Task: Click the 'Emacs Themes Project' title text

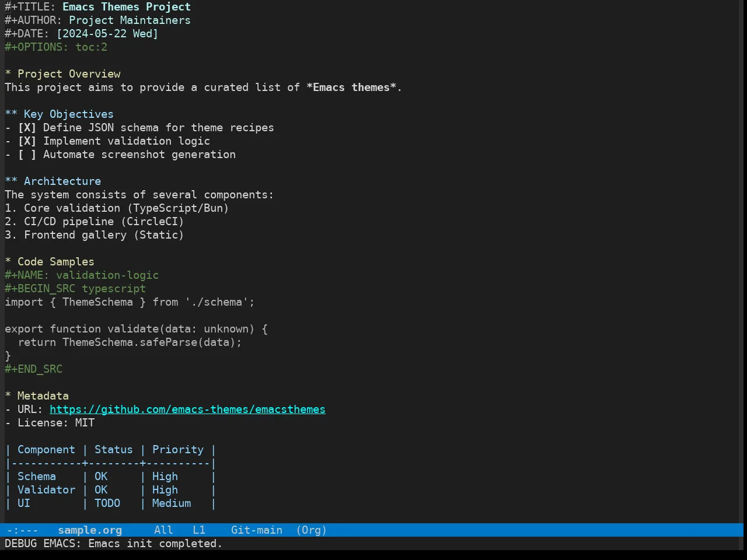Action: coord(127,7)
